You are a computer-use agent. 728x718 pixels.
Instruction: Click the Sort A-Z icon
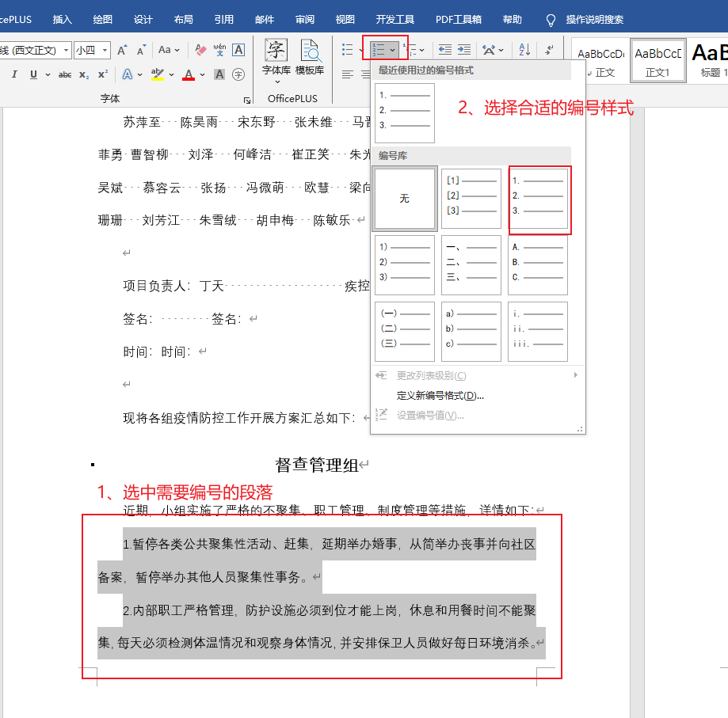[524, 50]
